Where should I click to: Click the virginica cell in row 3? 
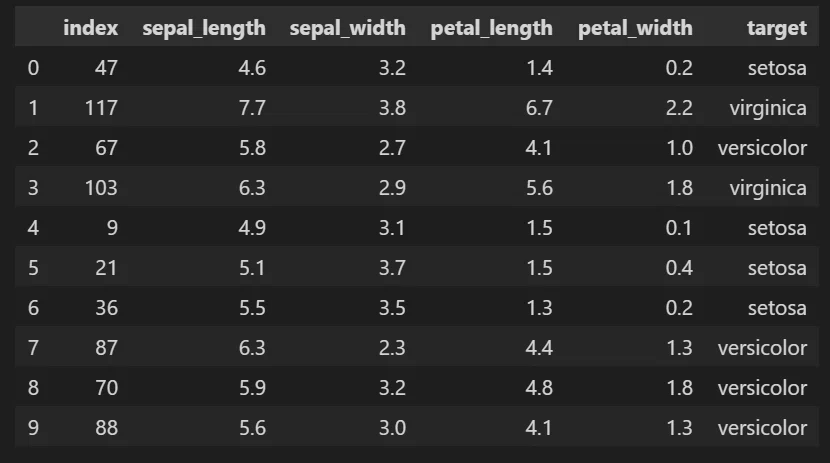point(768,188)
